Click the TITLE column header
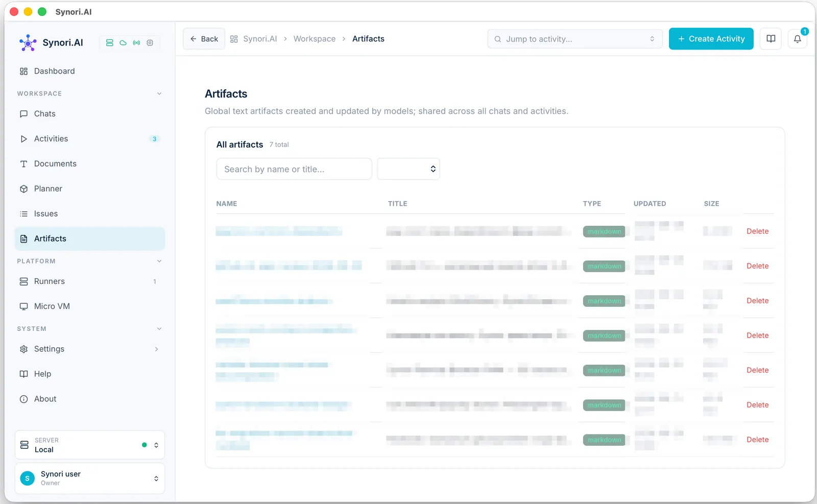 pyautogui.click(x=398, y=204)
